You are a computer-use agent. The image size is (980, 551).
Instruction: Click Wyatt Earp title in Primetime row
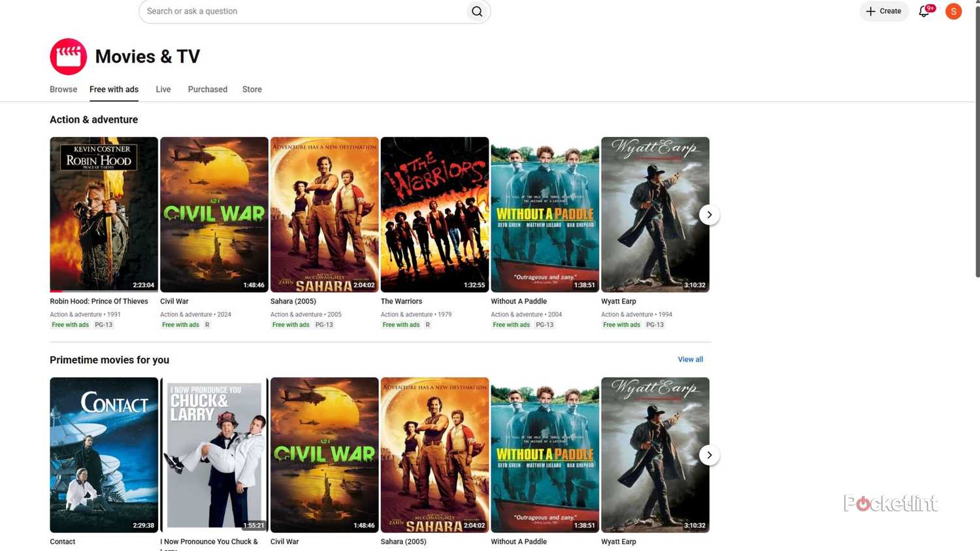click(619, 542)
